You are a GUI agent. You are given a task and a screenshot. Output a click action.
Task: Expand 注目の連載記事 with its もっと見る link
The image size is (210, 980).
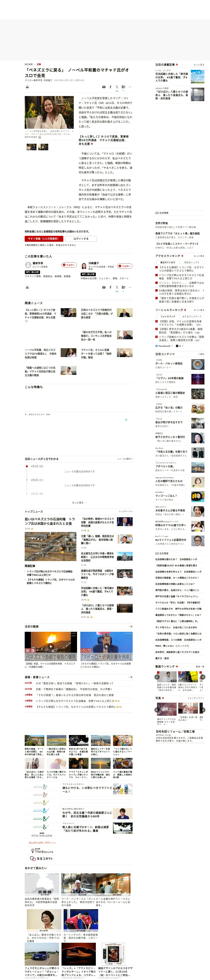point(199,65)
